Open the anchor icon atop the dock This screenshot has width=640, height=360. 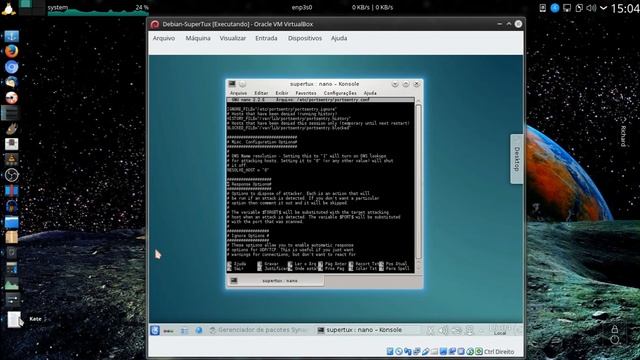[x=11, y=36]
